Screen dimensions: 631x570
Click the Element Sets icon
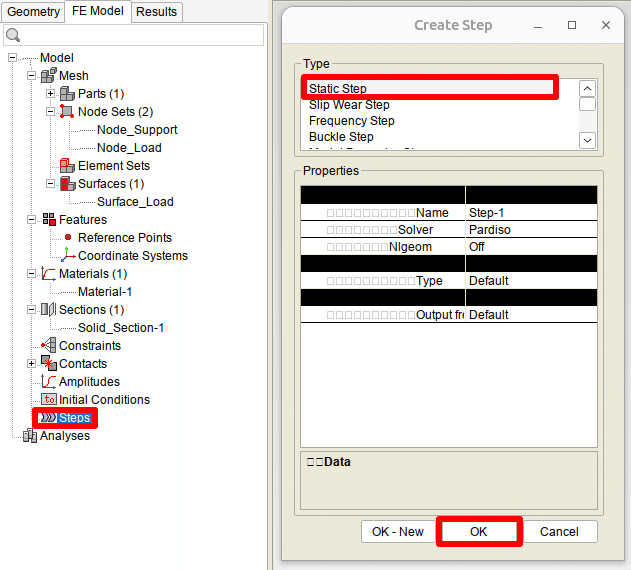67,165
